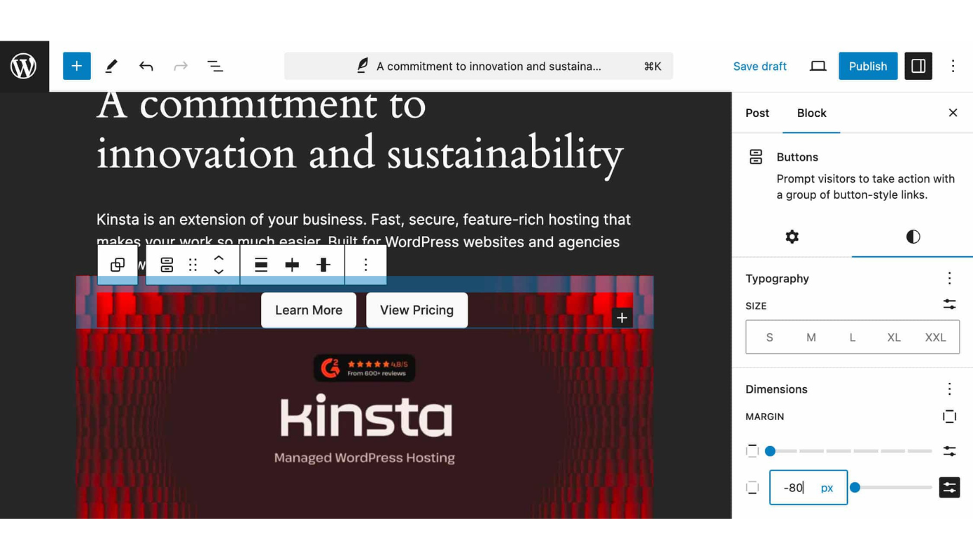Publish the post
This screenshot has height=560, width=973.
[x=868, y=66]
